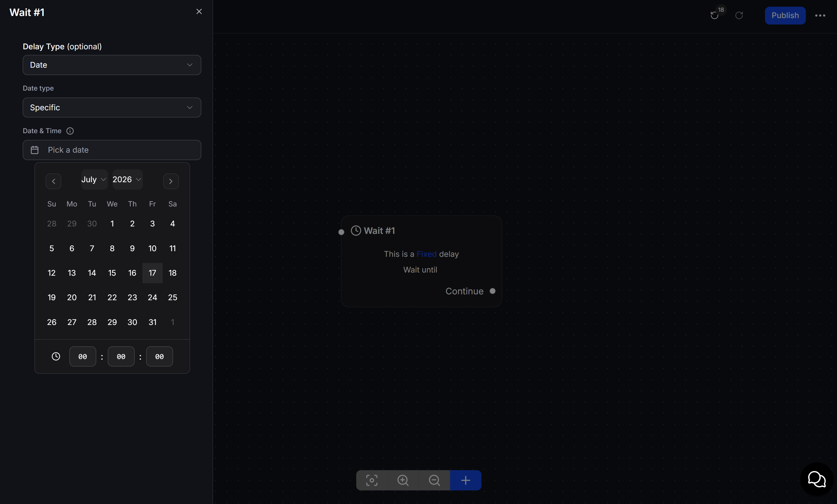Click the redo icon

pyautogui.click(x=739, y=15)
